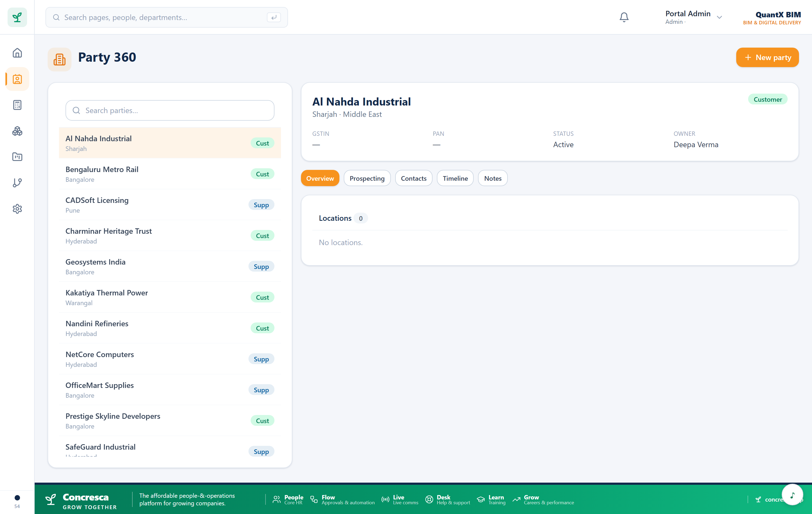Select SafeGuard Industrial party

[x=170, y=447]
